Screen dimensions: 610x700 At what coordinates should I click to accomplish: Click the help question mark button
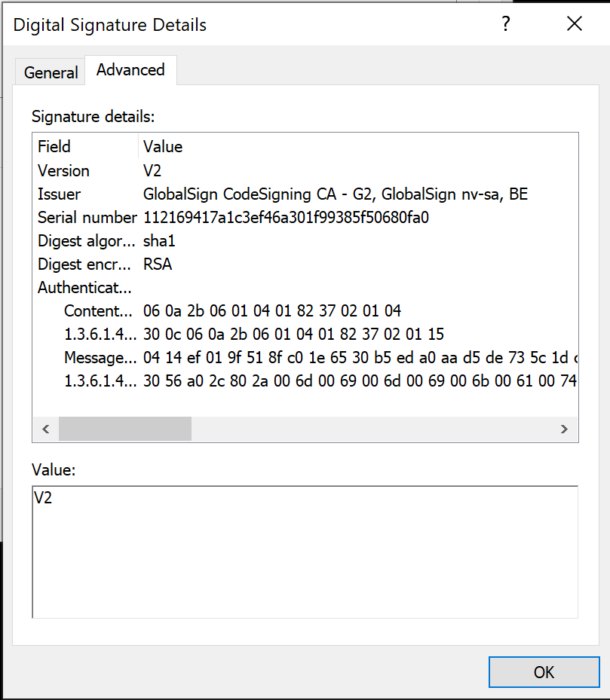(x=506, y=24)
